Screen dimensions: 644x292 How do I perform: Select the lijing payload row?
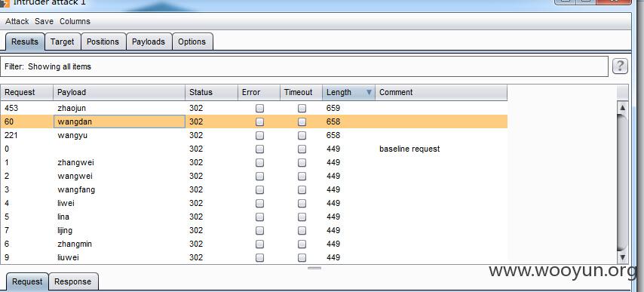pos(254,230)
